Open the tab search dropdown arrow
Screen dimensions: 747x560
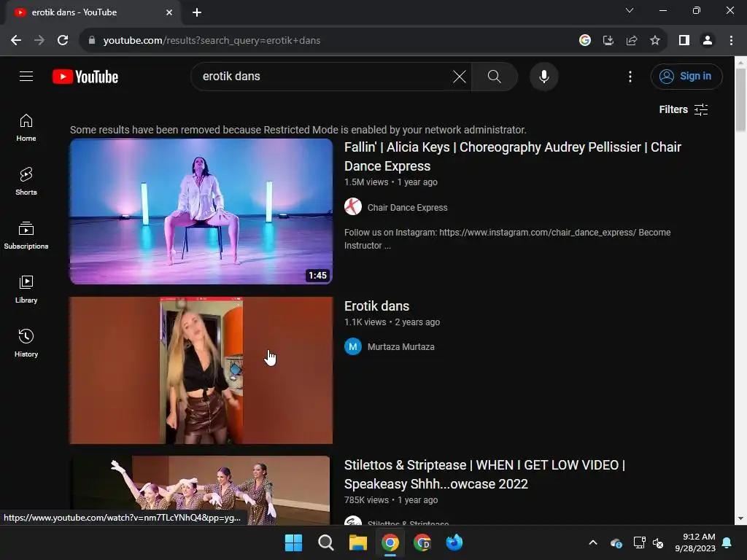click(630, 10)
